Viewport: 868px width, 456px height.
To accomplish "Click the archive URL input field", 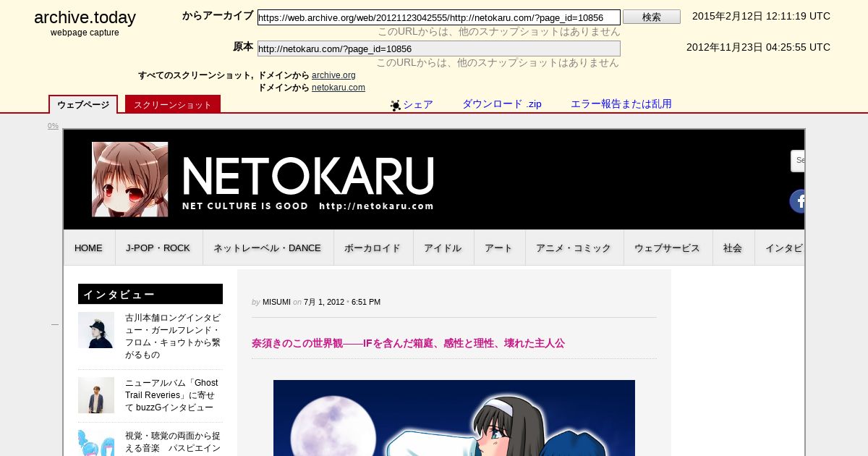I will coord(439,17).
